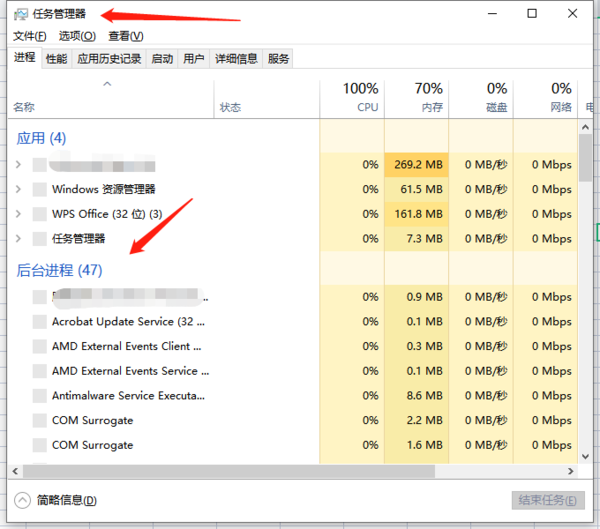Viewport: 600px width, 529px height.
Task: Open the 选项(O) menu
Action: click(76, 36)
